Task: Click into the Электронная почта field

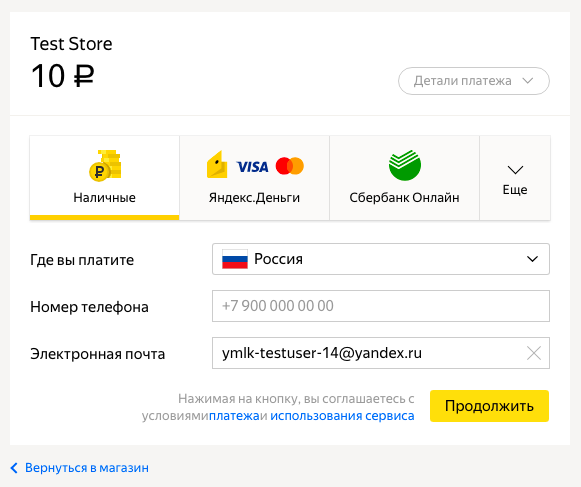Action: (x=369, y=353)
